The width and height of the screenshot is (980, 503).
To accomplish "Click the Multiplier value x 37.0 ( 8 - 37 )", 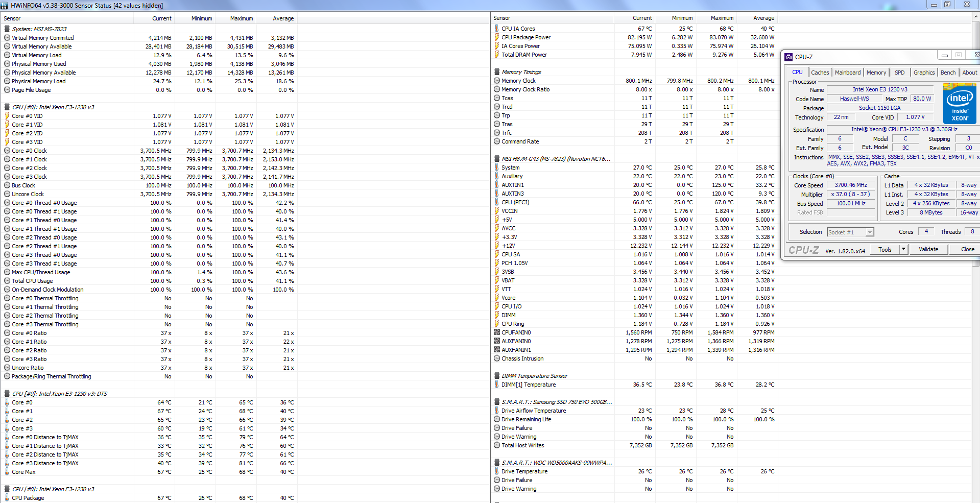I will pyautogui.click(x=851, y=194).
